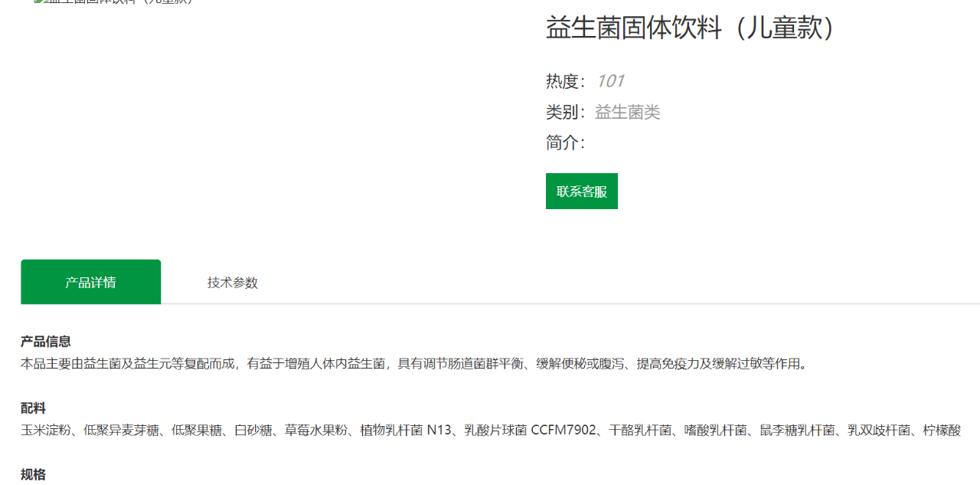Click the 配料 section heading
980x485 pixels.
34,408
